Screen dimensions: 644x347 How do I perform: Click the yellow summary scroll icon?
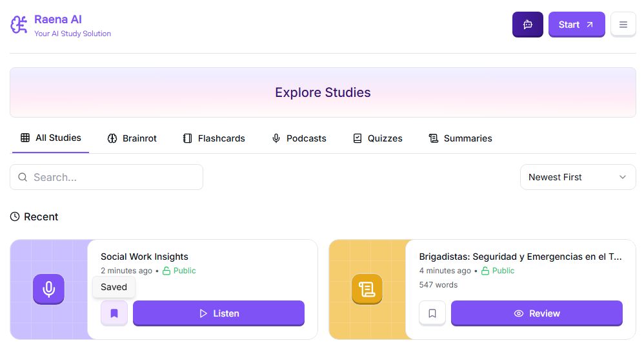367,289
